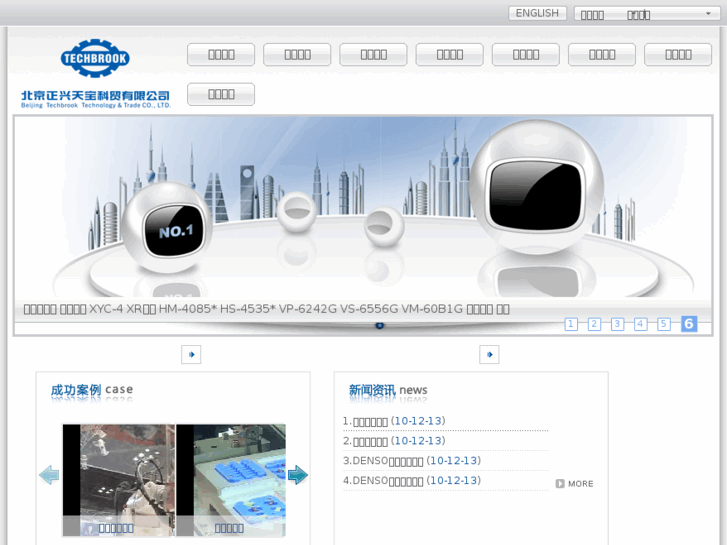The image size is (727, 545).
Task: Click the 'news' section heading
Action: tap(388, 390)
